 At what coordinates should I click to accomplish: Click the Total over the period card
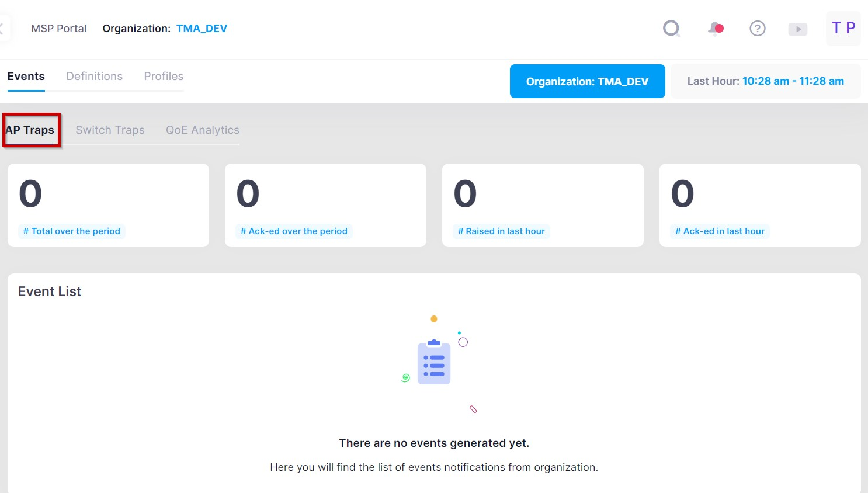click(108, 206)
